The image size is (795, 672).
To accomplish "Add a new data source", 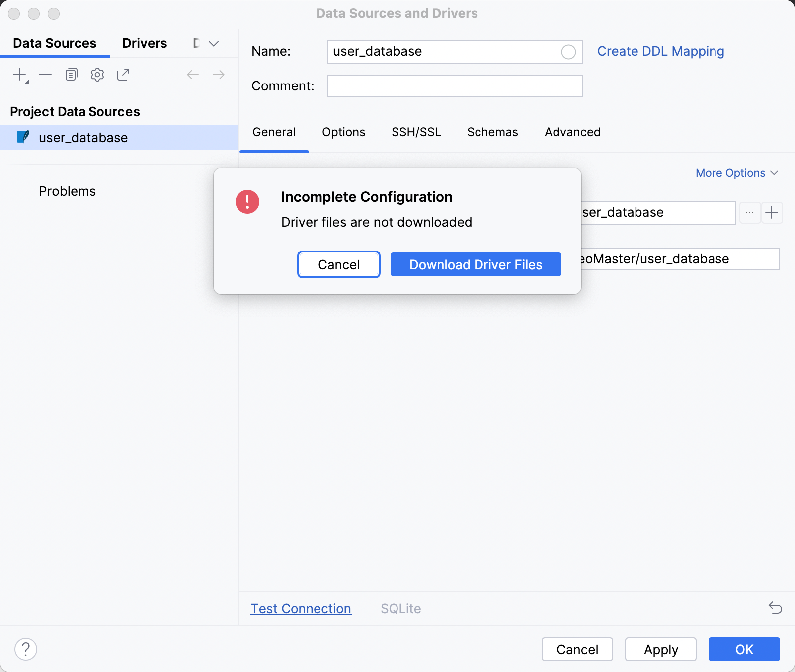I will pyautogui.click(x=19, y=74).
